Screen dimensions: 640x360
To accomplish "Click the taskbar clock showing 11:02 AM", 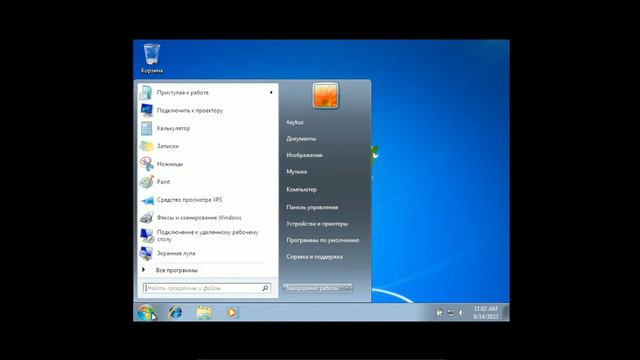I will (486, 313).
